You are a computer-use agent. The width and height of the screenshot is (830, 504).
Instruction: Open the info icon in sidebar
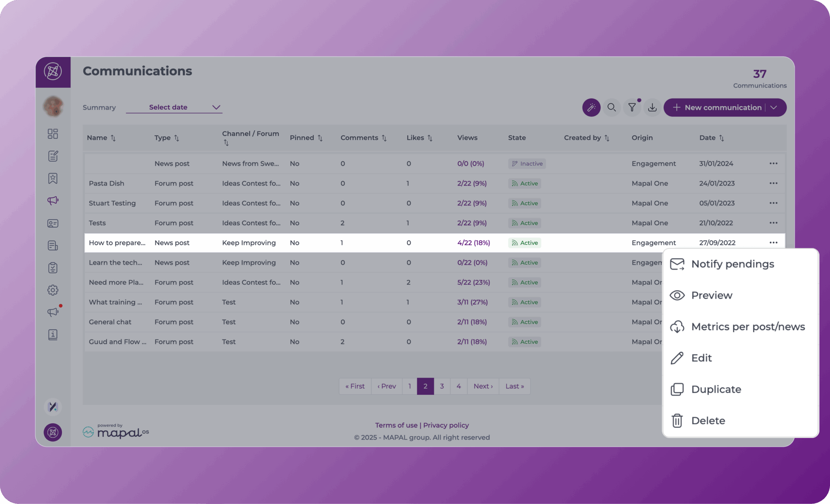pyautogui.click(x=53, y=335)
